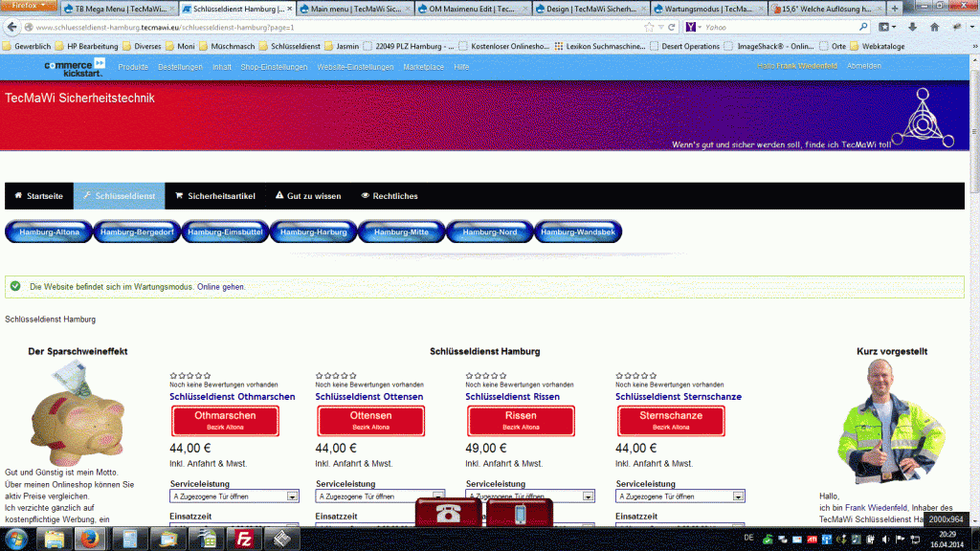Click the browser home icon
This screenshot has height=551, width=980.
[934, 27]
